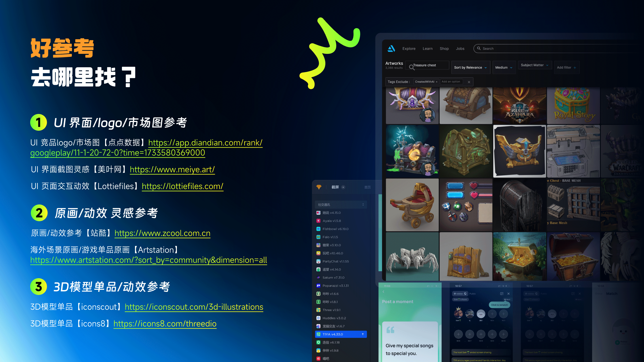Expand the 截屏 dropdown arrow
644x362 pixels.
click(343, 187)
